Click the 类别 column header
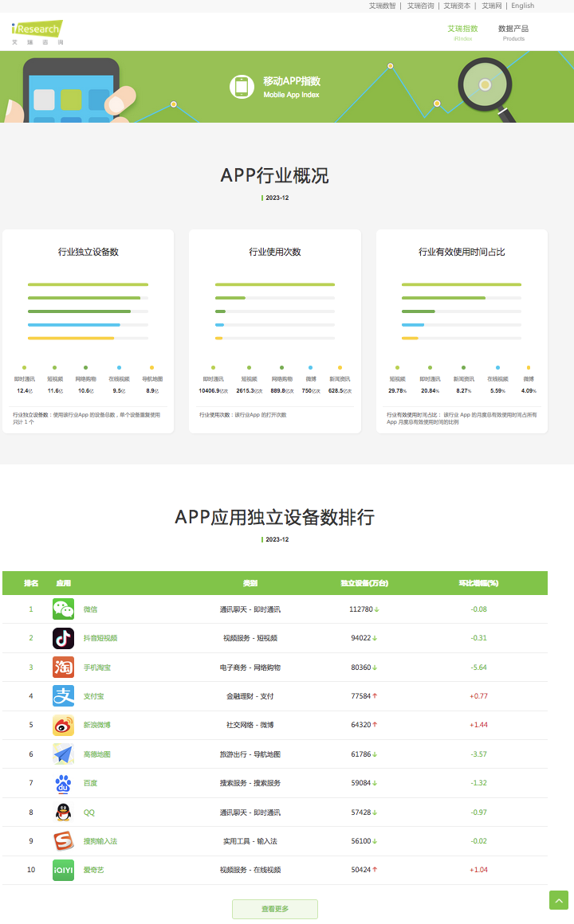Viewport: 574px width, 924px height. point(250,583)
